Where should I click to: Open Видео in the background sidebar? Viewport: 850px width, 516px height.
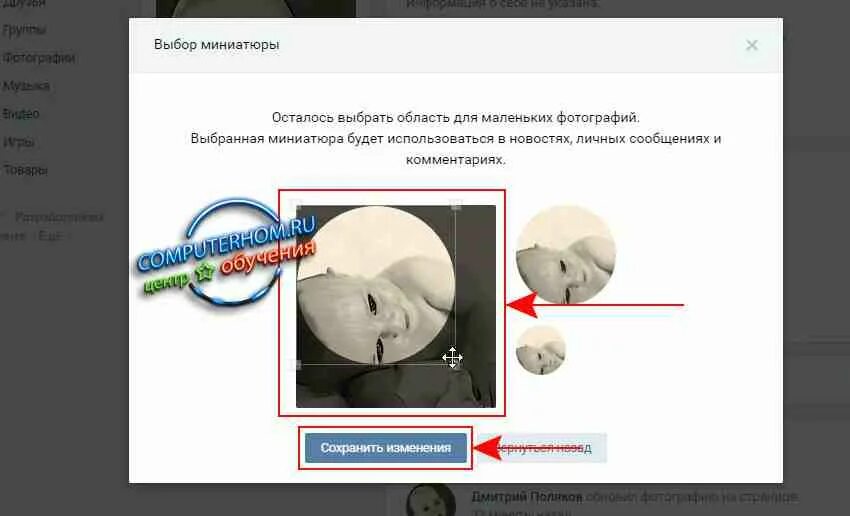[x=21, y=114]
